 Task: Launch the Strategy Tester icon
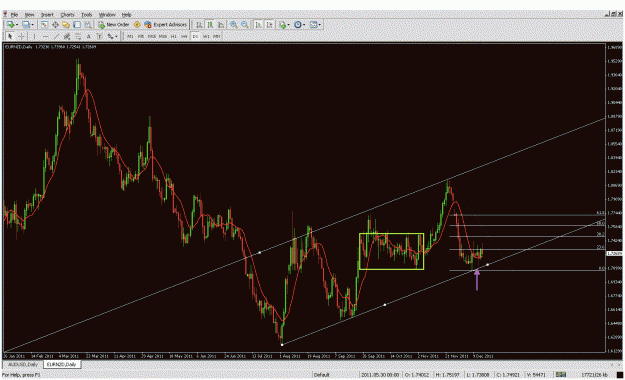point(88,25)
